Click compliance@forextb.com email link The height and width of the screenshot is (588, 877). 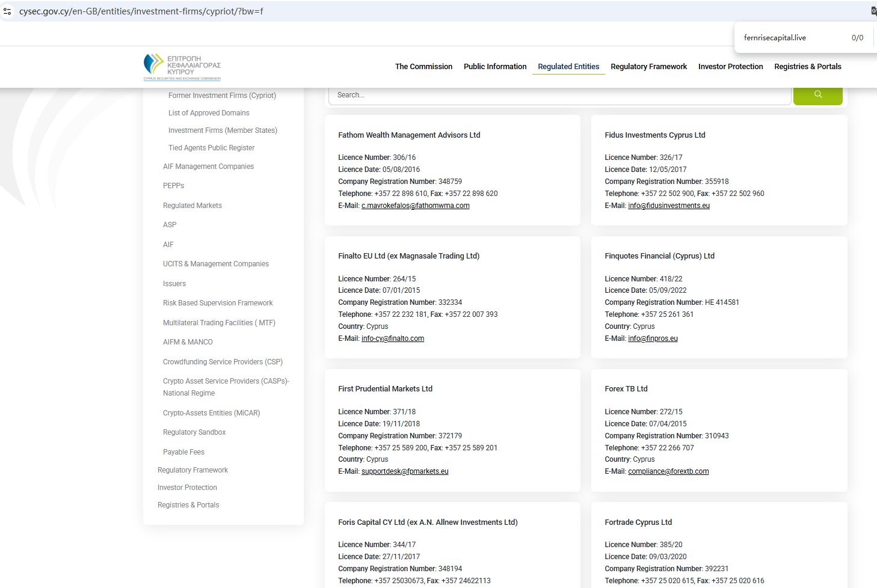coord(668,471)
